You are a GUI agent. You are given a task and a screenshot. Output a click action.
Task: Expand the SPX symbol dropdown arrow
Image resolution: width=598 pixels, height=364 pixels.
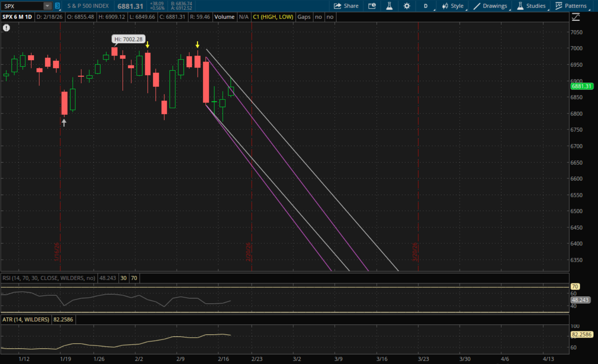tap(47, 6)
